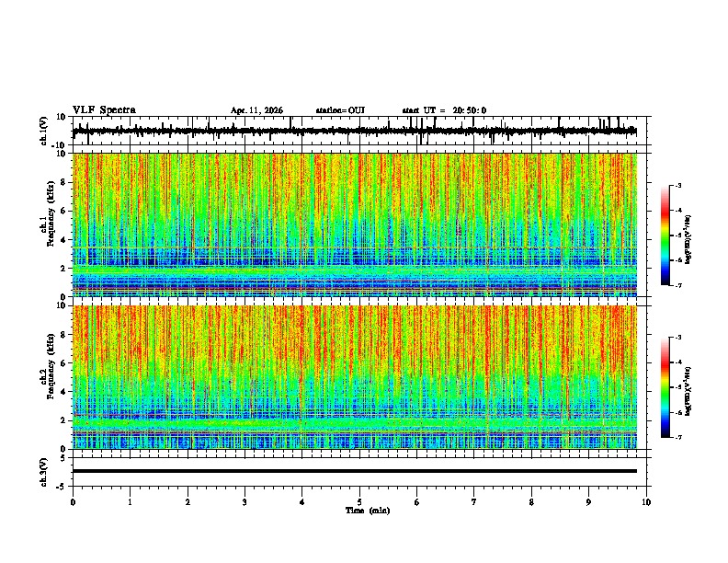Click the "VLF Spectra" plot title
Screen dimensions: 728x563
tap(104, 110)
